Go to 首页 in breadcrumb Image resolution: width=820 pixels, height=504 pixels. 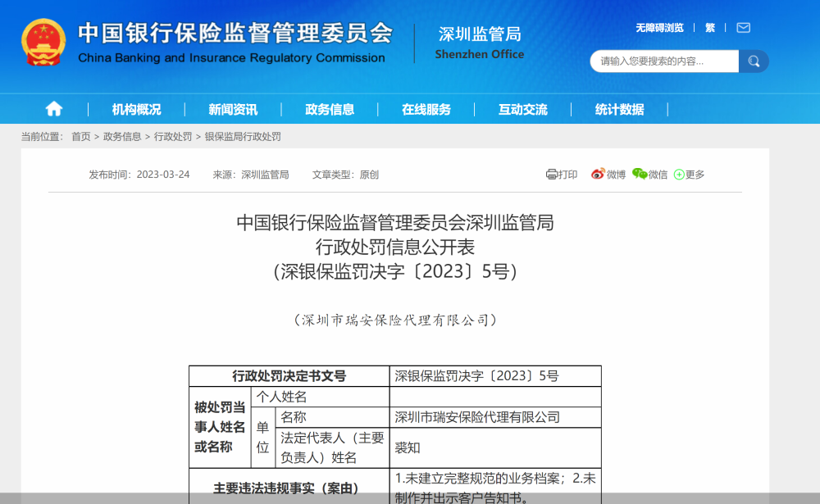tap(81, 137)
